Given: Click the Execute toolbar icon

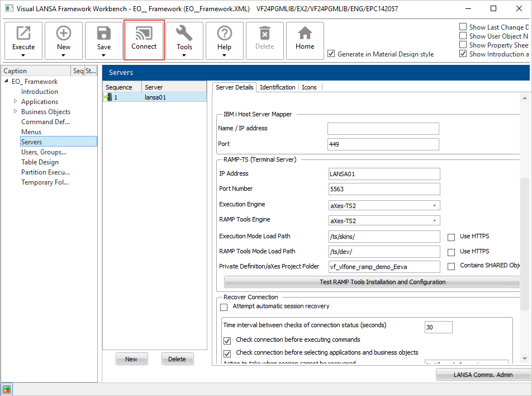Looking at the screenshot, I should (23, 34).
